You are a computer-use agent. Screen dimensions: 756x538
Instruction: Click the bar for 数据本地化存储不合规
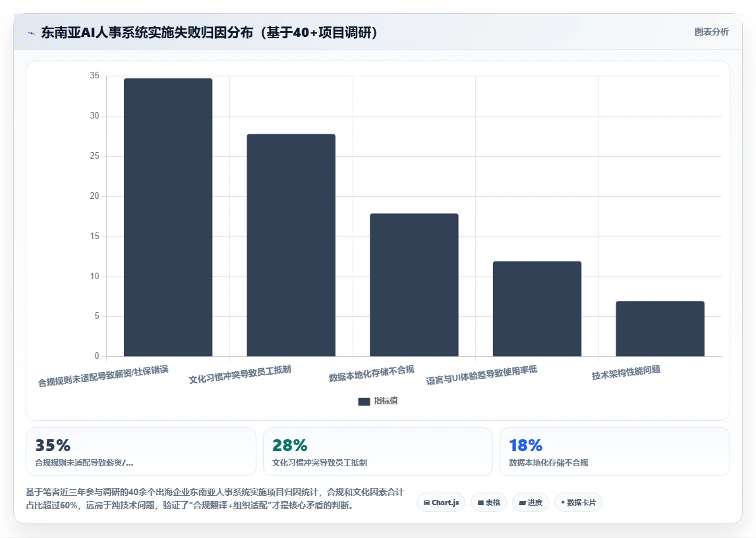click(414, 284)
